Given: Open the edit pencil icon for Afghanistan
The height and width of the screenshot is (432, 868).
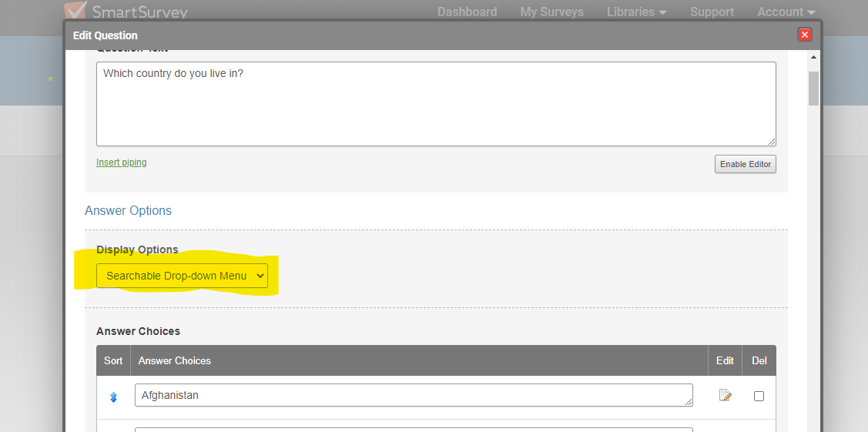Looking at the screenshot, I should point(725,396).
